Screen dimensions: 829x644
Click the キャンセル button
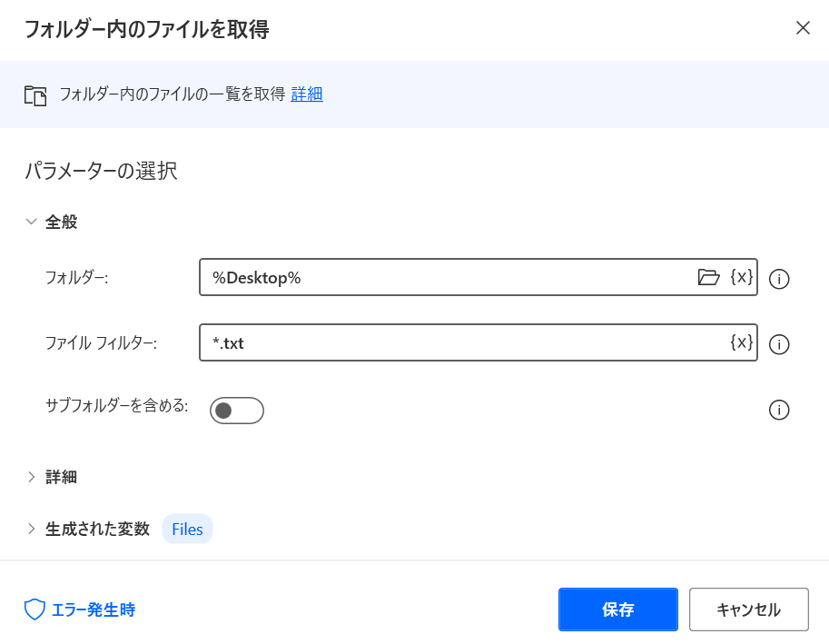pyautogui.click(x=748, y=609)
